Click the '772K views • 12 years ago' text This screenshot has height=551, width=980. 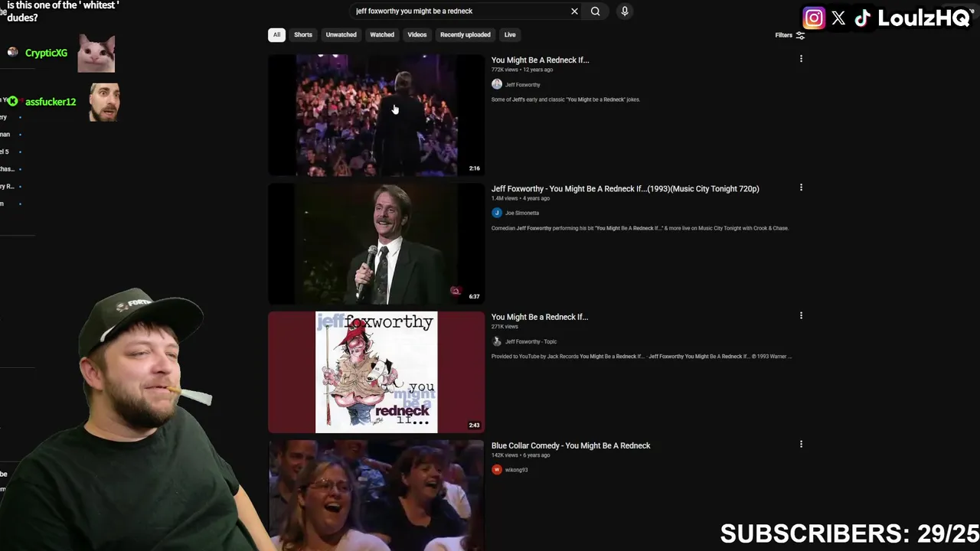pyautogui.click(x=522, y=70)
